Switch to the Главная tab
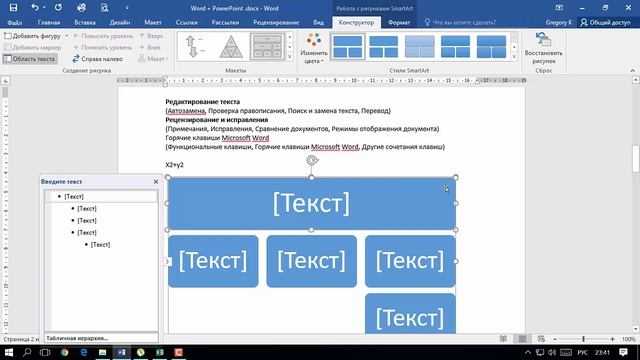 coord(49,22)
